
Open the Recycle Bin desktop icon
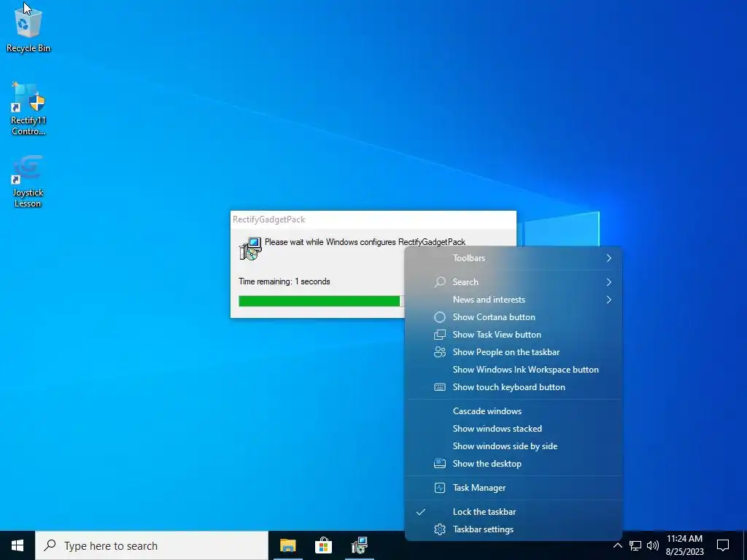pos(28,29)
